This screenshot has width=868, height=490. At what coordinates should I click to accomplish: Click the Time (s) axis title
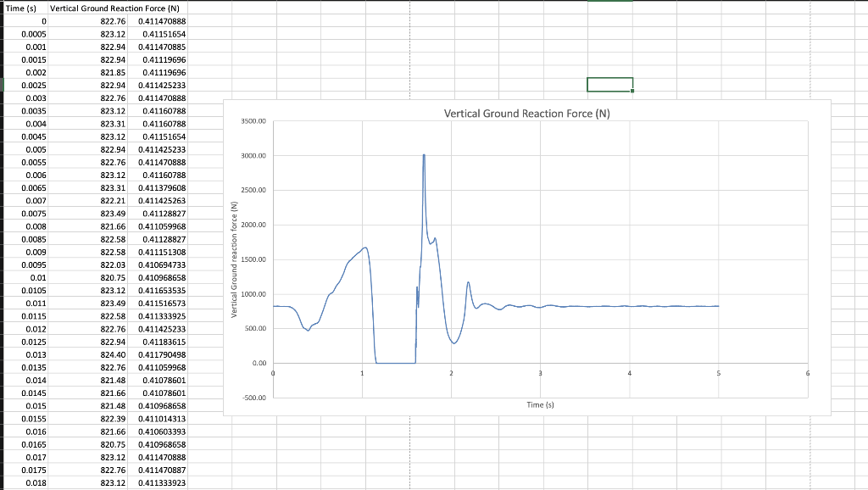pyautogui.click(x=540, y=405)
